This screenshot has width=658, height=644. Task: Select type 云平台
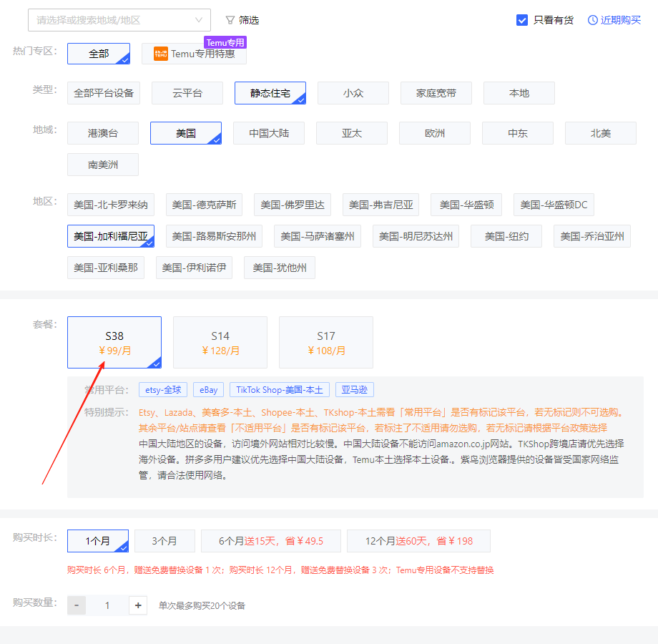[x=187, y=93]
